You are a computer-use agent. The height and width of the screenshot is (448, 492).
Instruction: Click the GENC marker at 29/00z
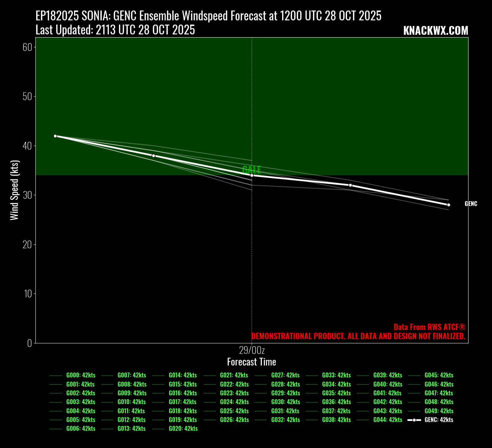pyautogui.click(x=252, y=175)
